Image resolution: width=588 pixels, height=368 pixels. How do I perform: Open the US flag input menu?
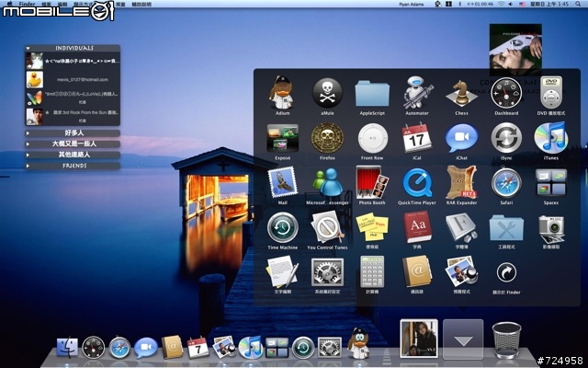(x=522, y=4)
